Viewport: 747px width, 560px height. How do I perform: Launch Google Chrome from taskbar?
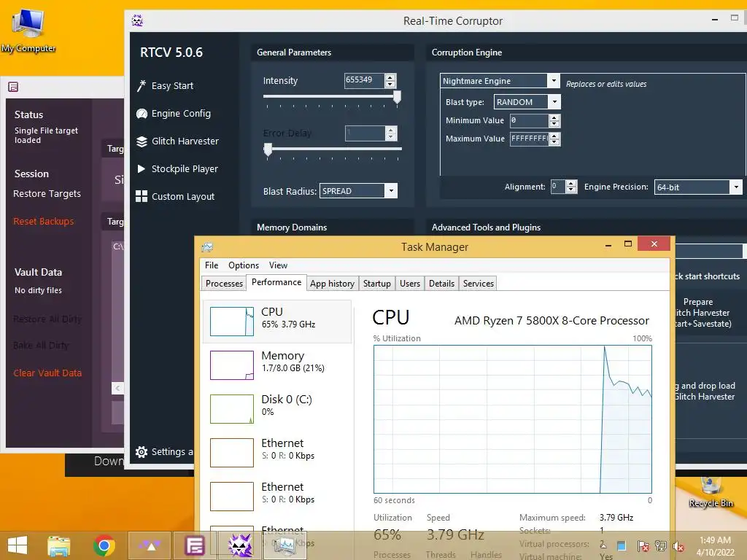(x=104, y=545)
